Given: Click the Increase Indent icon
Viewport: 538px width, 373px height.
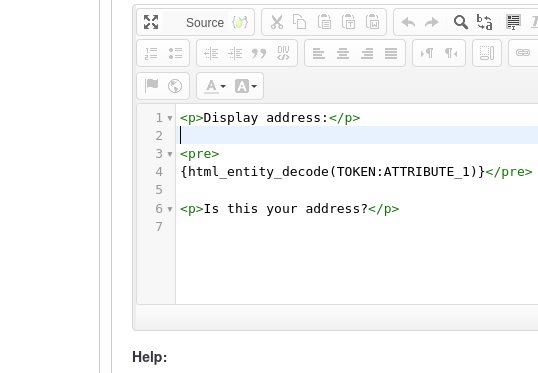Looking at the screenshot, I should pyautogui.click(x=235, y=53).
